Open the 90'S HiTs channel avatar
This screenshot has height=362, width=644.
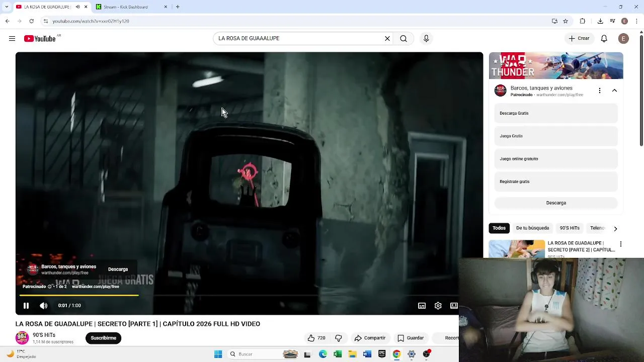point(22,338)
